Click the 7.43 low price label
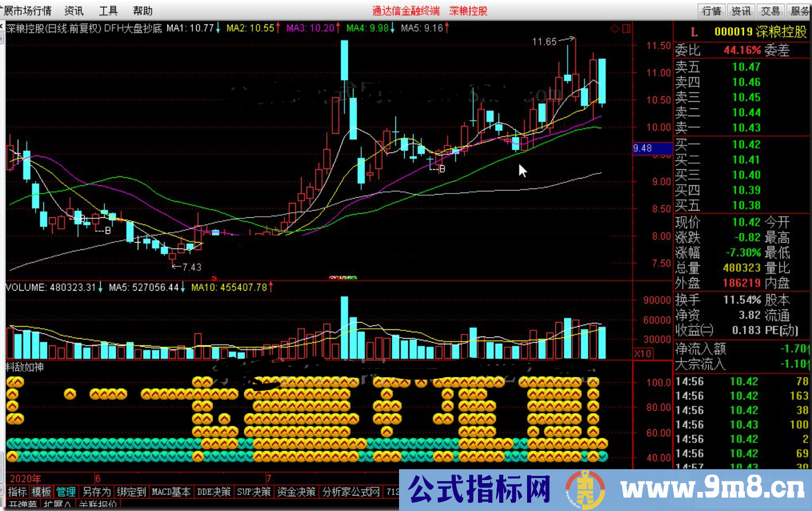 point(192,267)
